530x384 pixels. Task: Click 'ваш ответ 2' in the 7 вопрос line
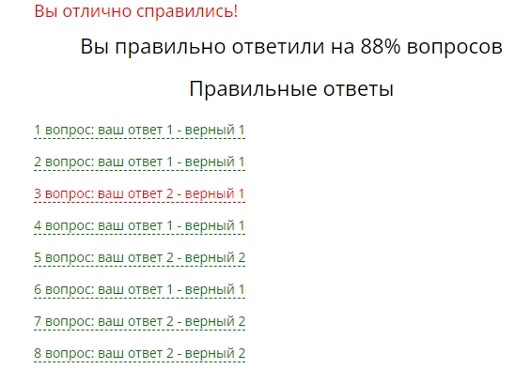(136, 321)
